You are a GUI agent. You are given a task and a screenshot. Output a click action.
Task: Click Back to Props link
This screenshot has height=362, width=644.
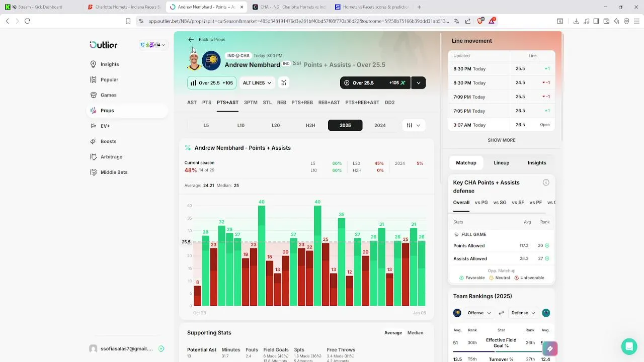coord(212,40)
